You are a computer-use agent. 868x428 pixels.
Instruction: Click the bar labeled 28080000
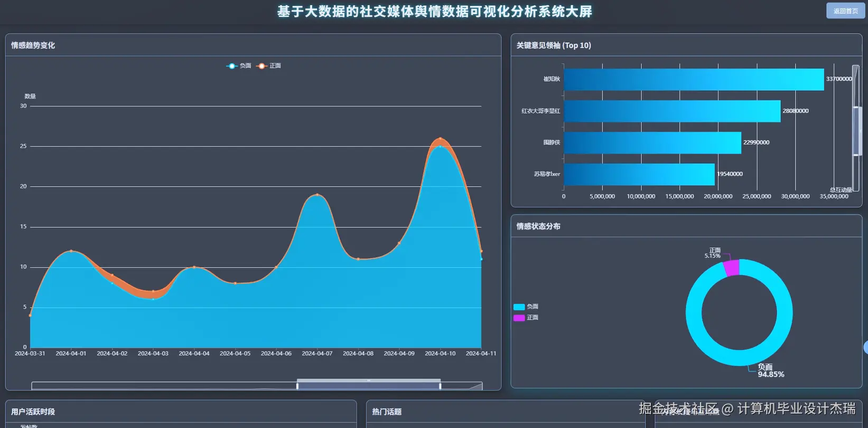coord(672,111)
